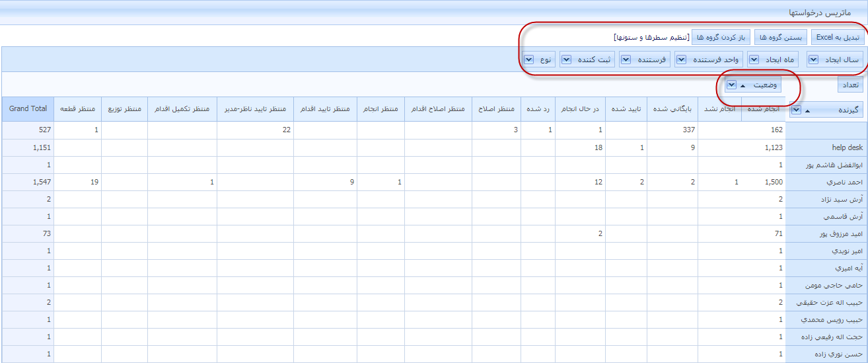Screen dimensions: 868x363
Task: Open the 'تنظیم سطرها و ستونها' settings link
Action: click(x=651, y=37)
